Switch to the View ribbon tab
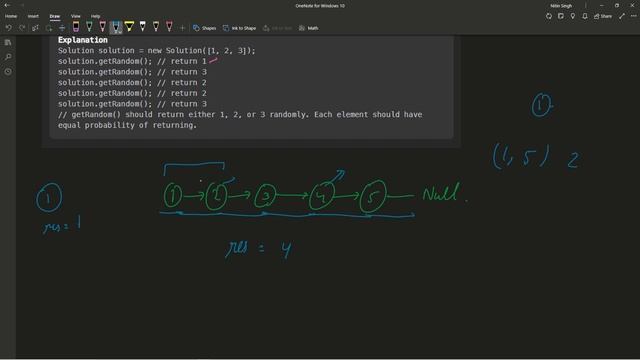640x360 pixels. [76, 16]
